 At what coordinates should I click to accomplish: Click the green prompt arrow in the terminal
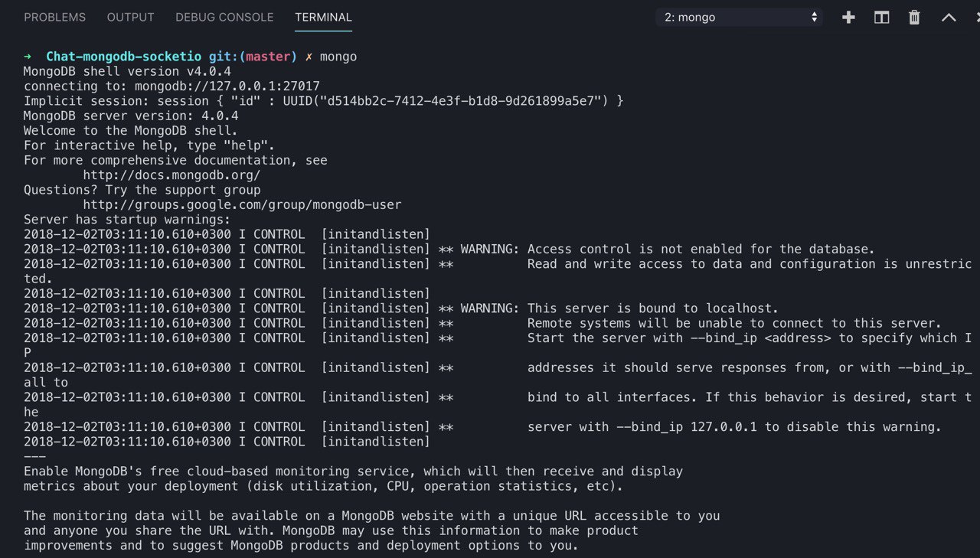[28, 57]
